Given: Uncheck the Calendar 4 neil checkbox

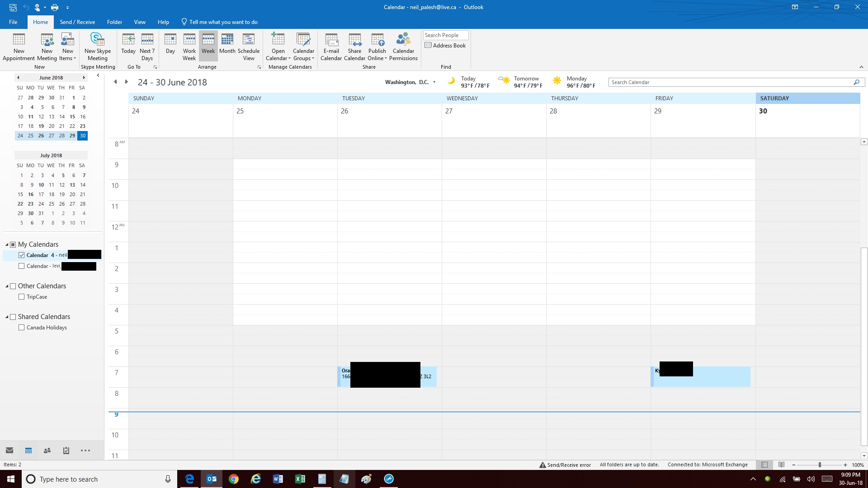Looking at the screenshot, I should (21, 255).
